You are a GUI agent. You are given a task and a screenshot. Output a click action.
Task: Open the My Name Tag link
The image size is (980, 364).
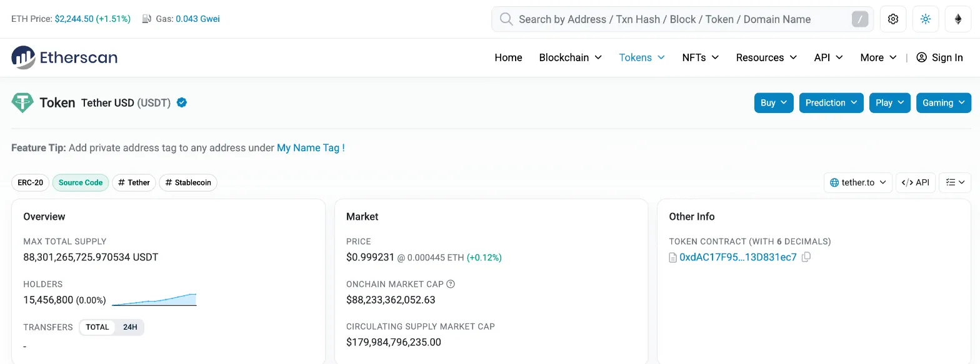pos(311,148)
